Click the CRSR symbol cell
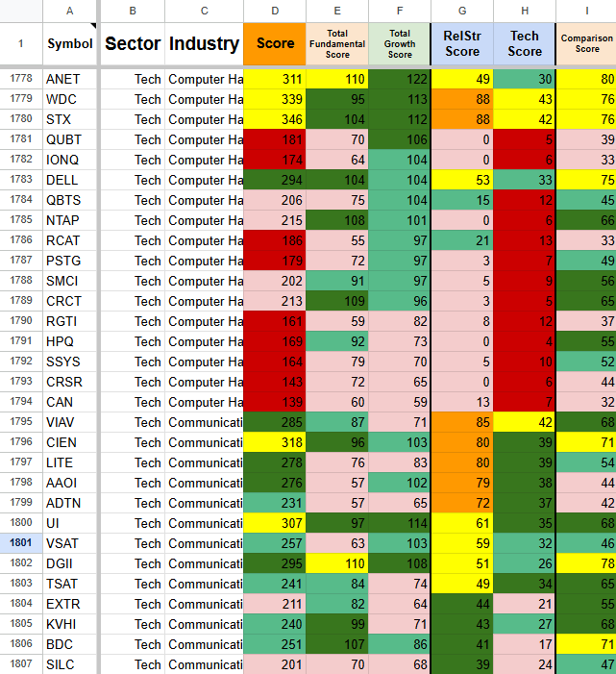616x674 pixels. pyautogui.click(x=69, y=382)
